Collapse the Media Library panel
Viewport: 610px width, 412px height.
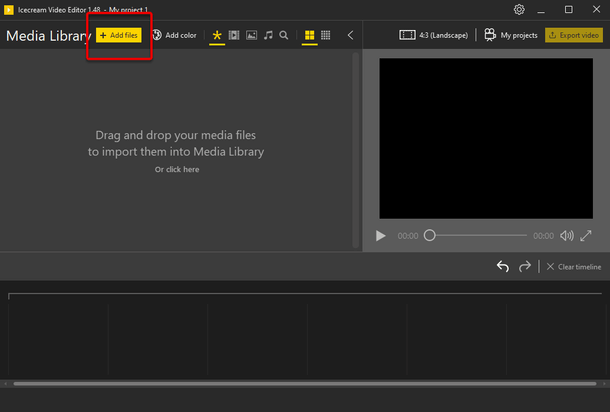(351, 35)
